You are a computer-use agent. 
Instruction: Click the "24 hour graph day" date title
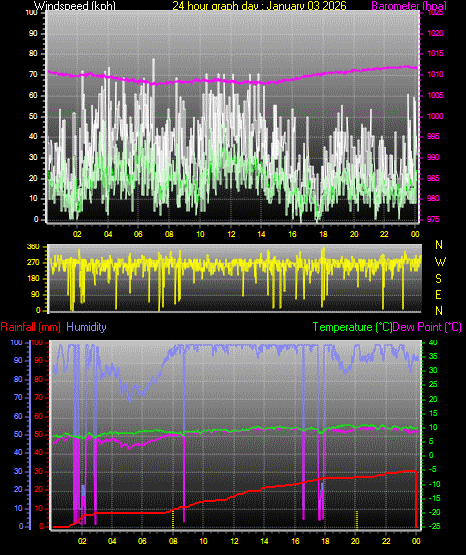click(x=259, y=6)
